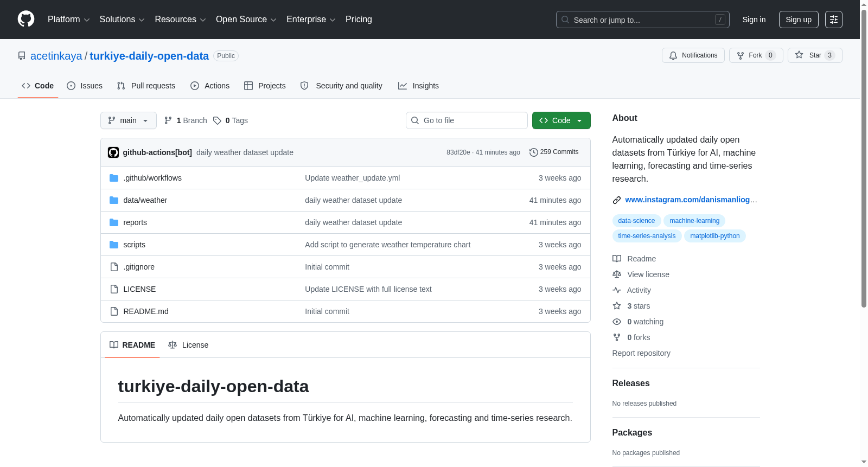This screenshot has height=467, width=868.
Task: Select the data-science topic tag
Action: (x=636, y=221)
